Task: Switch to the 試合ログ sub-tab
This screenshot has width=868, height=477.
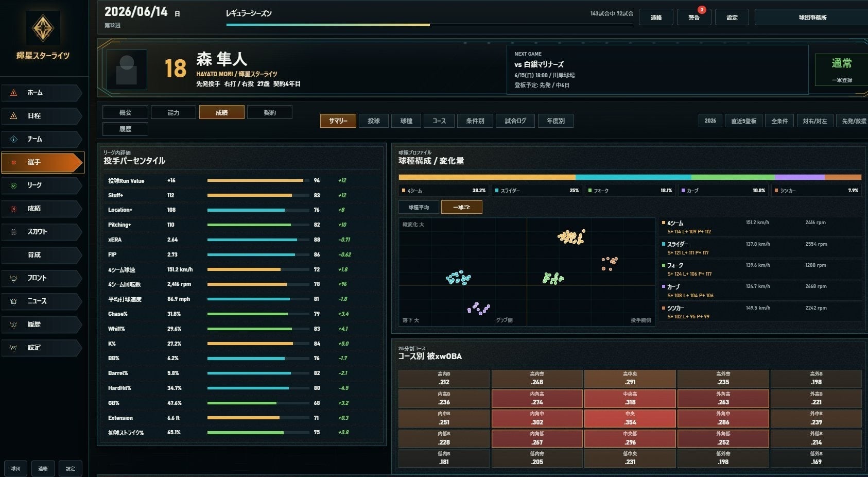Action: [515, 121]
